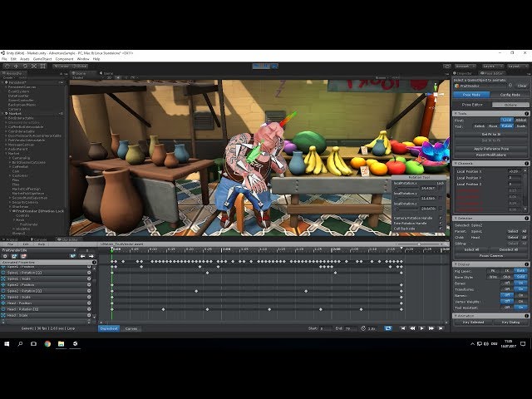Click the Tools section info icon

526,114
